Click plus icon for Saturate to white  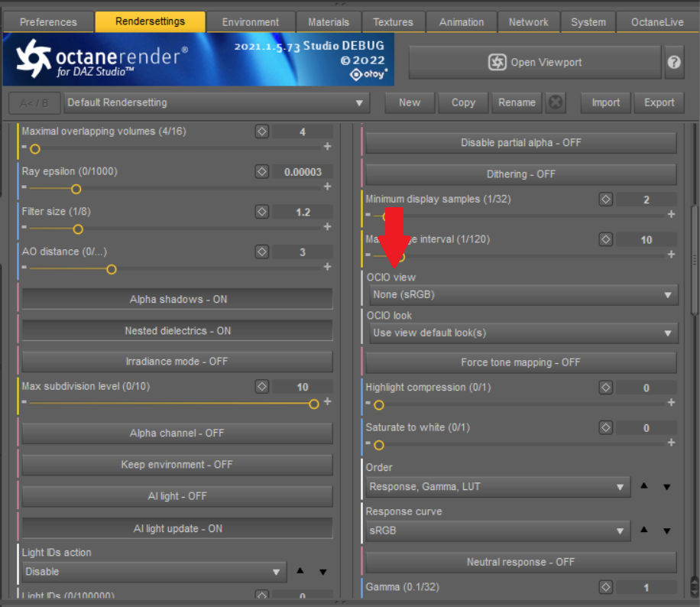[671, 443]
